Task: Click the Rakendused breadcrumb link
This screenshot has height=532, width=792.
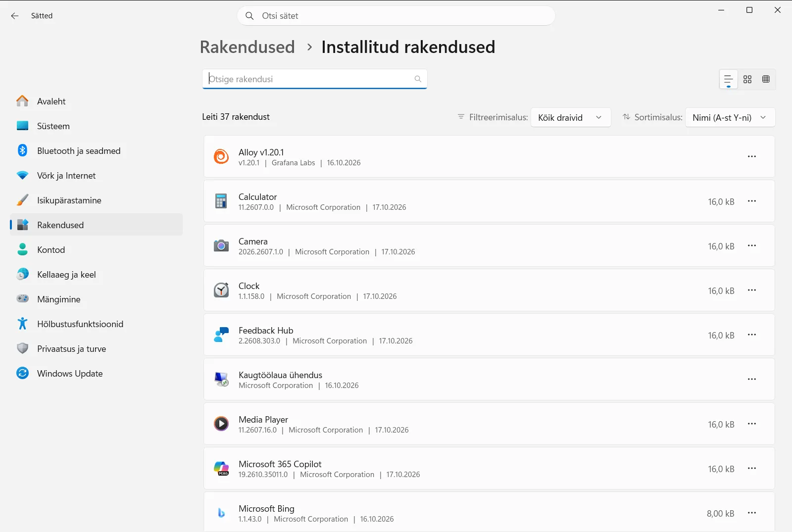Action: (x=247, y=47)
